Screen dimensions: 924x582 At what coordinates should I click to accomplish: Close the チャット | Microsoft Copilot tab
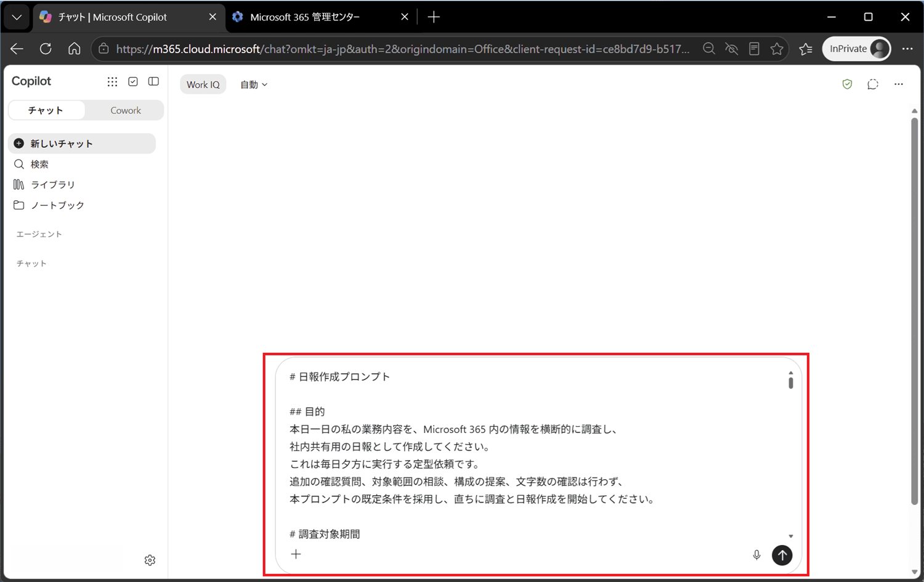(213, 17)
